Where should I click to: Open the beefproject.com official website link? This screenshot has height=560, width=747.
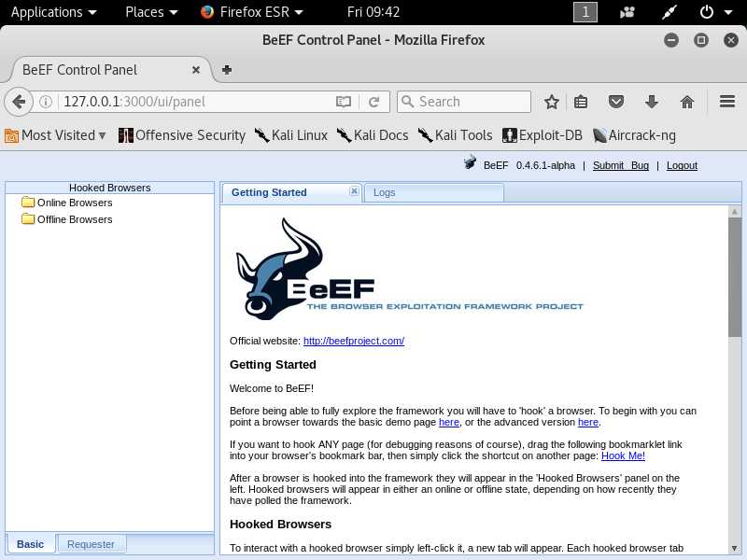point(354,341)
